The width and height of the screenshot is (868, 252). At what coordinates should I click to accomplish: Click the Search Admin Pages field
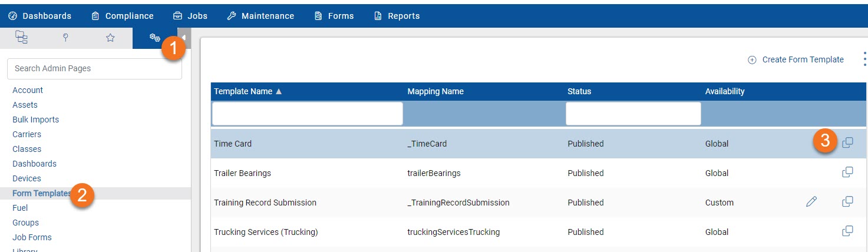pyautogui.click(x=94, y=68)
